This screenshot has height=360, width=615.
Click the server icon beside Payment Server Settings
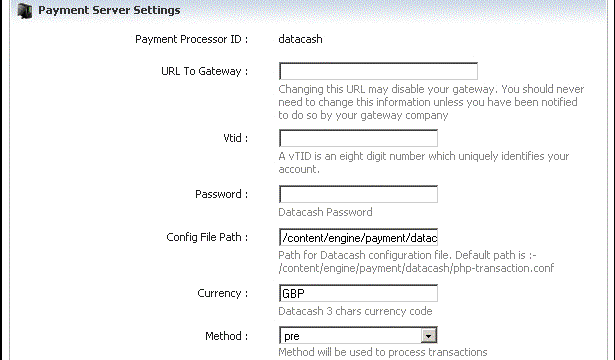pyautogui.click(x=25, y=11)
